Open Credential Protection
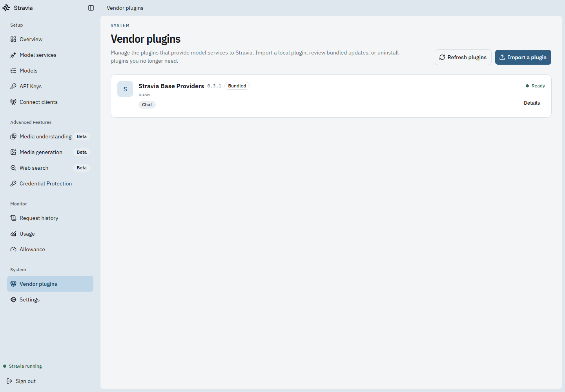The width and height of the screenshot is (565, 392). [50, 183]
